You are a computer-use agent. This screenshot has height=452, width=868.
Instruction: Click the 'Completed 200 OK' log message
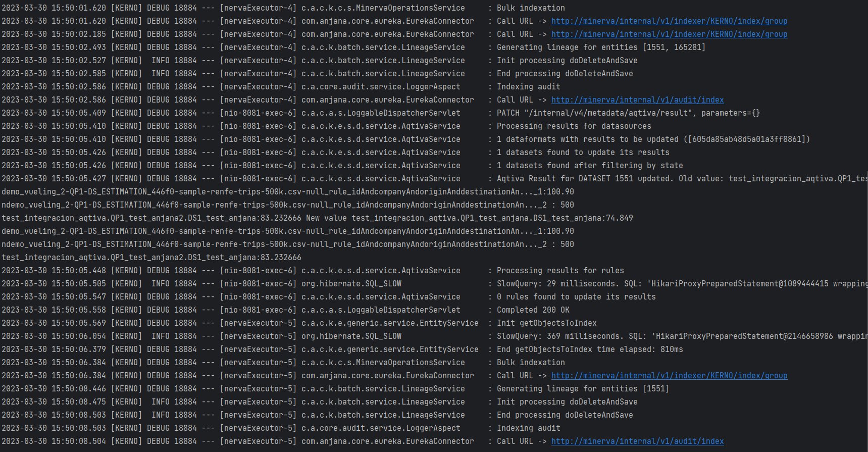(x=533, y=310)
